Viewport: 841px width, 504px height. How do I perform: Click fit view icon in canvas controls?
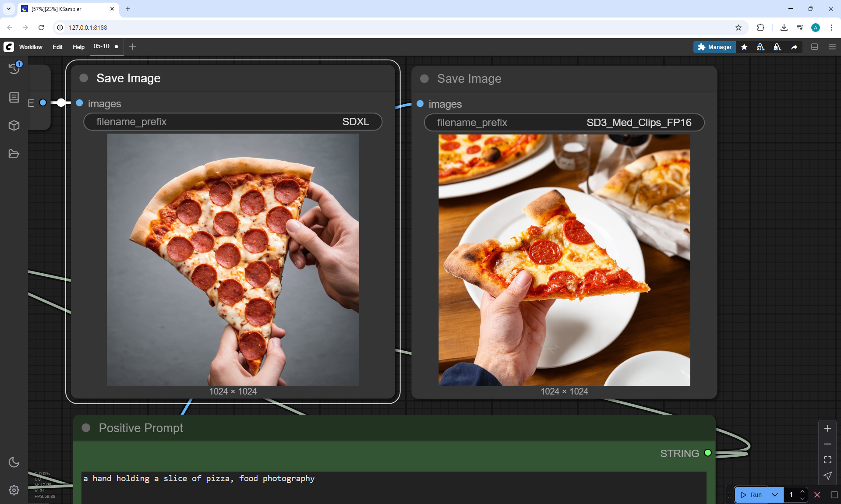(x=827, y=460)
